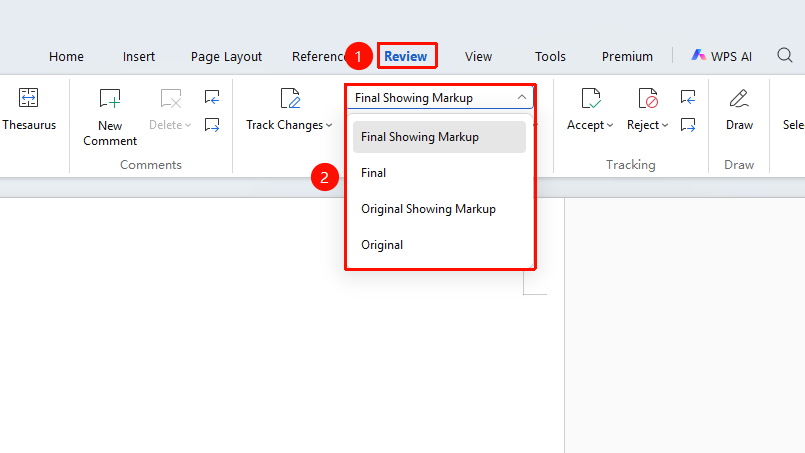Image resolution: width=805 pixels, height=453 pixels.
Task: Go to next comment icon in Comments
Action: [212, 124]
